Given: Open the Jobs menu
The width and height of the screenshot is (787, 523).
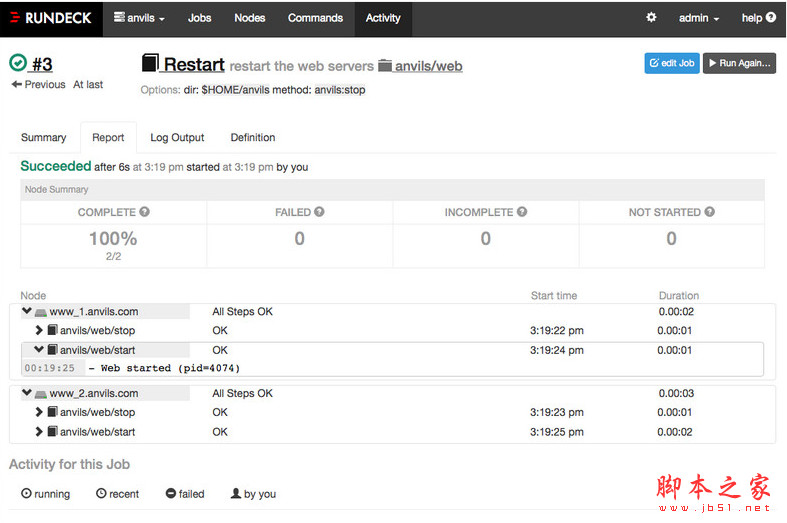Looking at the screenshot, I should tap(199, 18).
